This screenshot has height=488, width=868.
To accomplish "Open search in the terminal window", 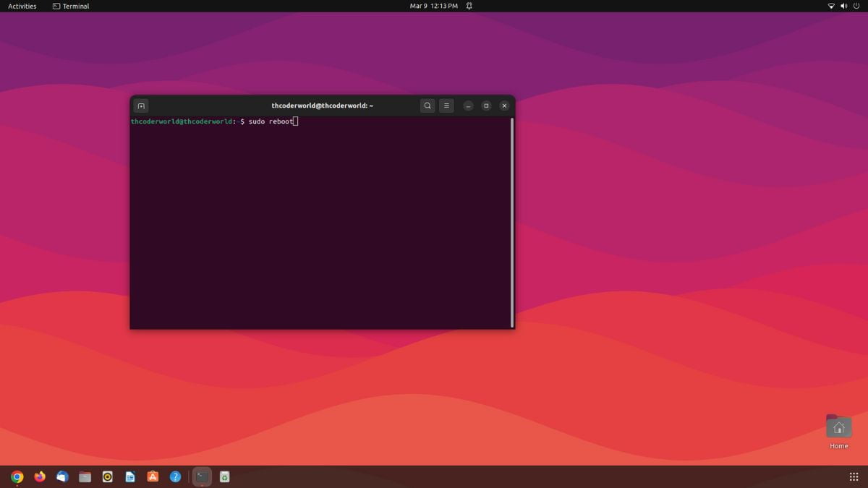I will (x=427, y=106).
